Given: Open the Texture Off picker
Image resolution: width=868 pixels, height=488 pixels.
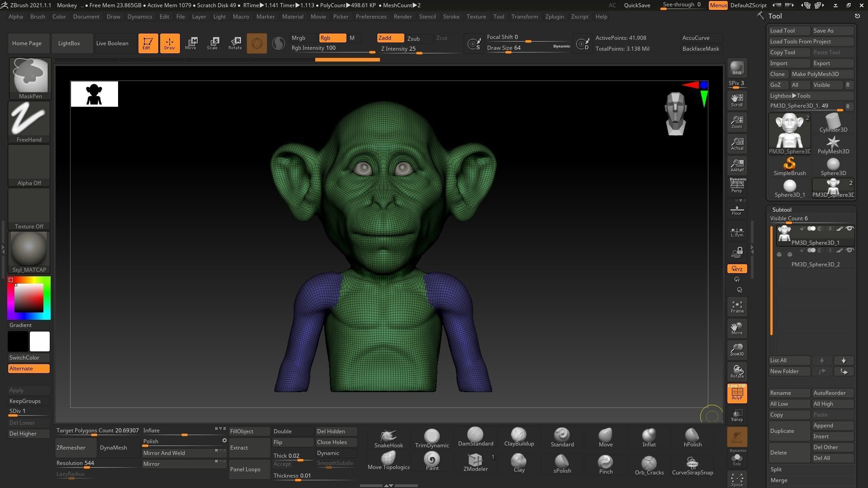Looking at the screenshot, I should tap(29, 209).
